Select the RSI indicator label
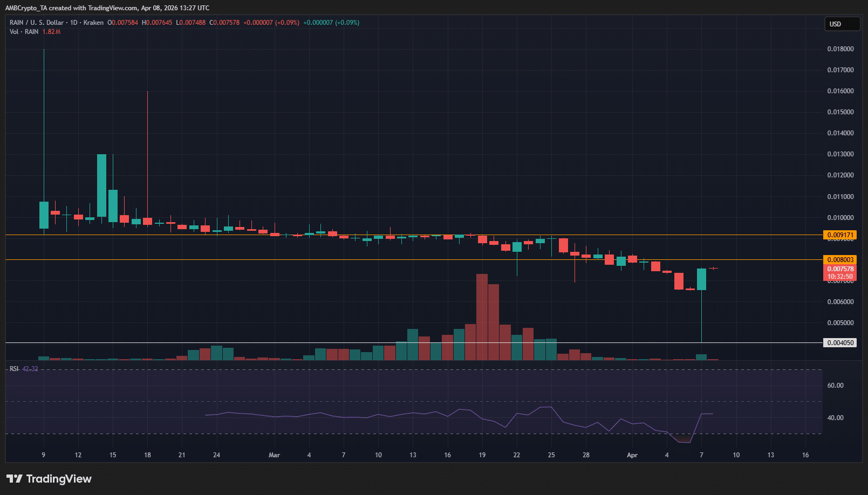This screenshot has width=868, height=495. click(x=14, y=369)
